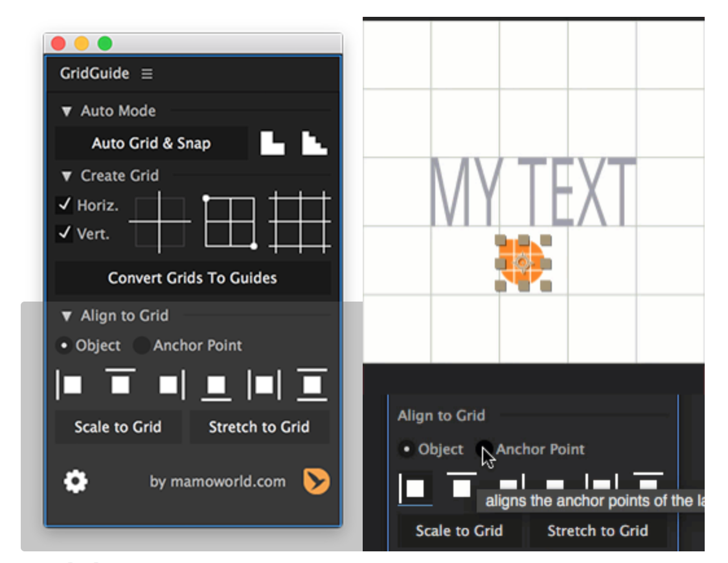Collapse the Create Grid section

(x=66, y=176)
